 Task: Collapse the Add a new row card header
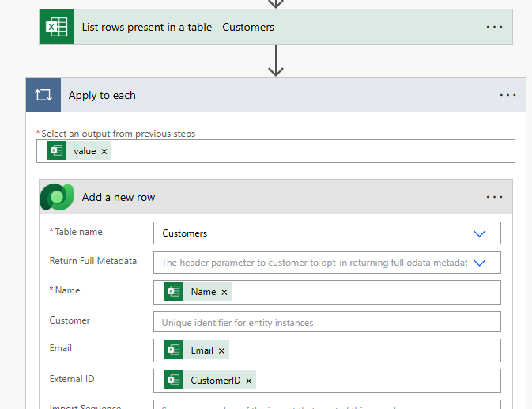coord(277,197)
